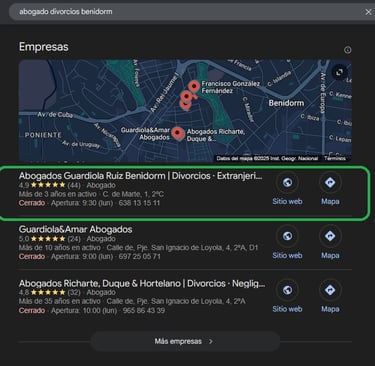Clear the search box with the X icon
Viewport: 375px width, 366px height.
[x=368, y=12]
